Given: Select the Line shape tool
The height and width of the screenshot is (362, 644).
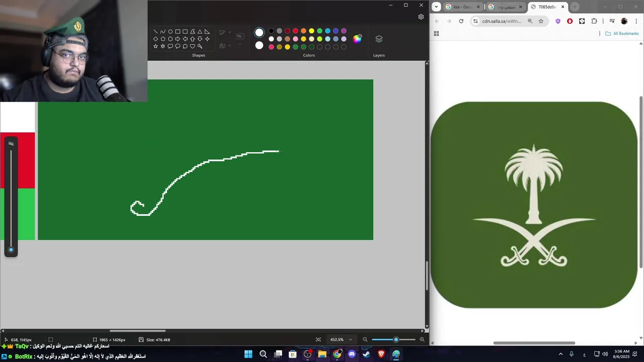Looking at the screenshot, I should (x=155, y=31).
